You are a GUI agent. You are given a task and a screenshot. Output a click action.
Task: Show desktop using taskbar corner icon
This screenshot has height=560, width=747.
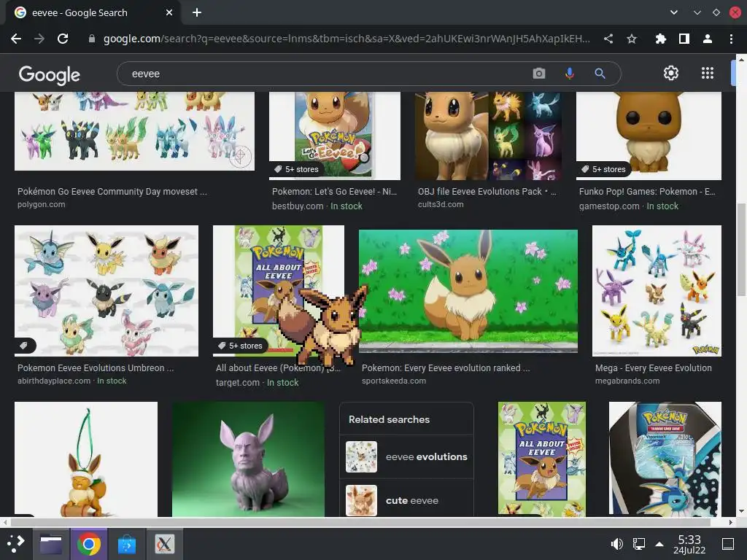tap(728, 544)
